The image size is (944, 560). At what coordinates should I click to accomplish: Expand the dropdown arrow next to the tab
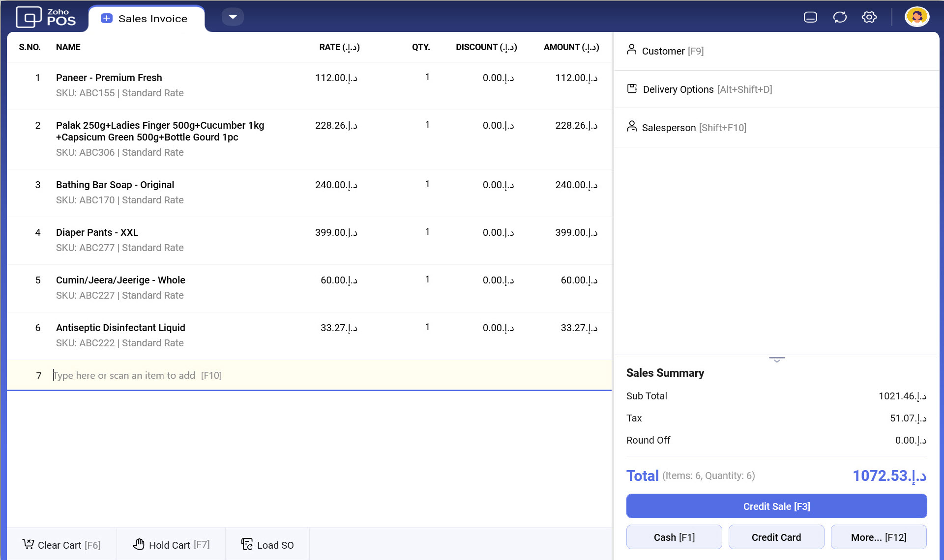click(233, 17)
